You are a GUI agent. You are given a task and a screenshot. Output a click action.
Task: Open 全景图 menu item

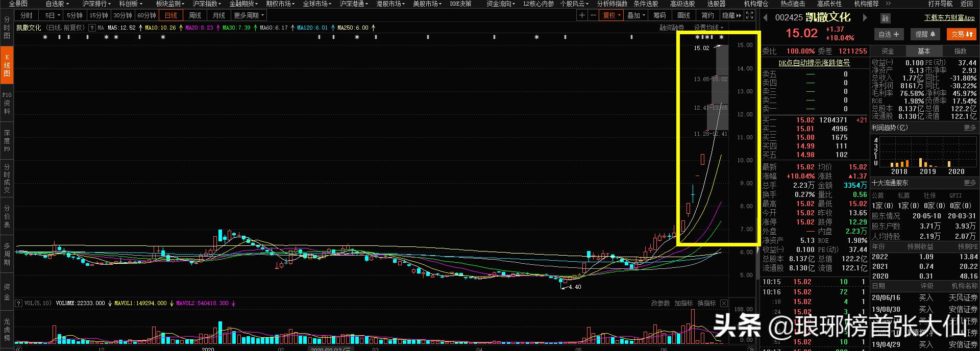[x=18, y=4]
